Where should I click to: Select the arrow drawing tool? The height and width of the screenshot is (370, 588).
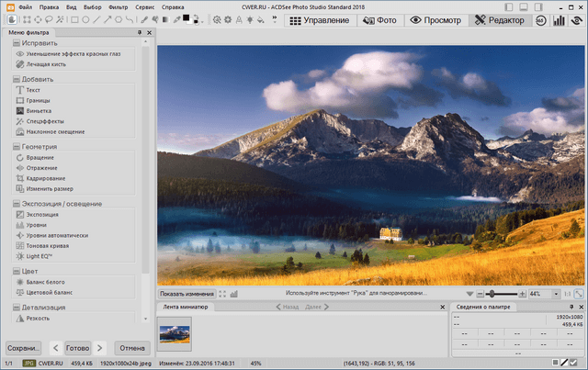pyautogui.click(x=109, y=19)
